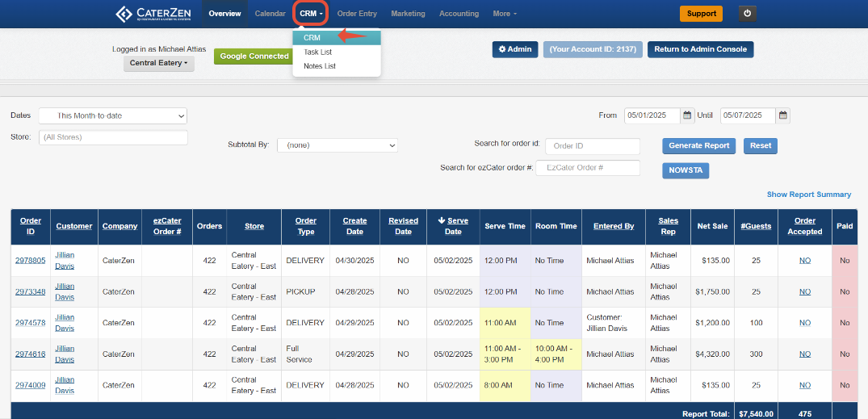Click the power logout icon
The height and width of the screenshot is (419, 868).
coord(748,13)
